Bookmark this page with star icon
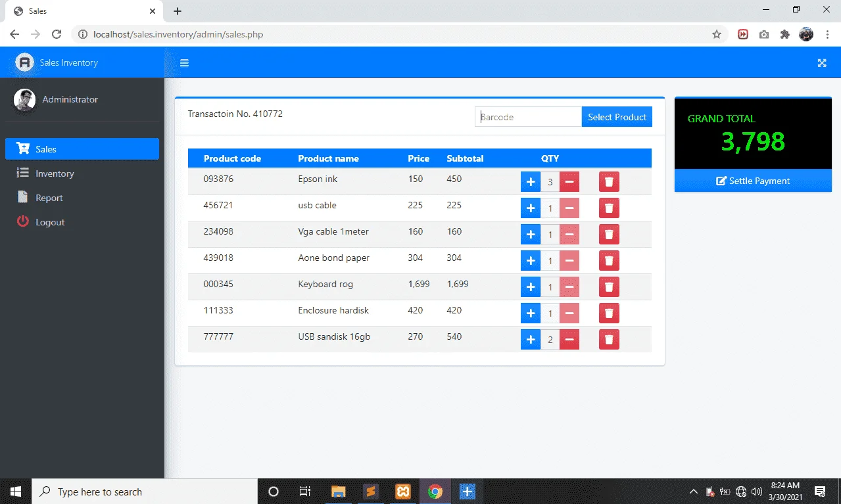The height and width of the screenshot is (504, 841). tap(717, 34)
